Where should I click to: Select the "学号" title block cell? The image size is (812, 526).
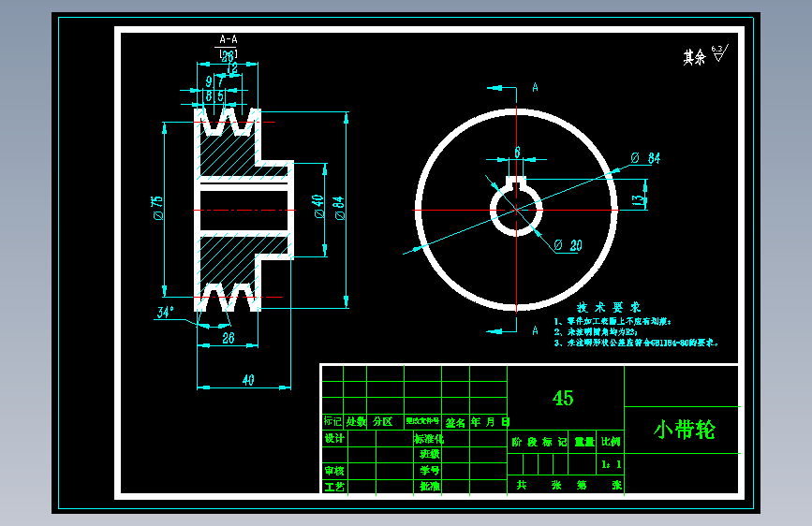pyautogui.click(x=430, y=471)
